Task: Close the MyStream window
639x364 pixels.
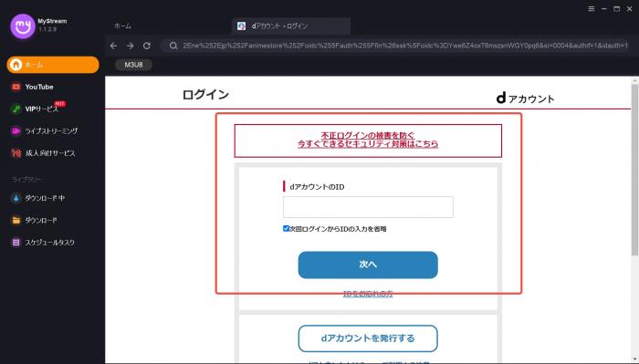Action: (630, 9)
